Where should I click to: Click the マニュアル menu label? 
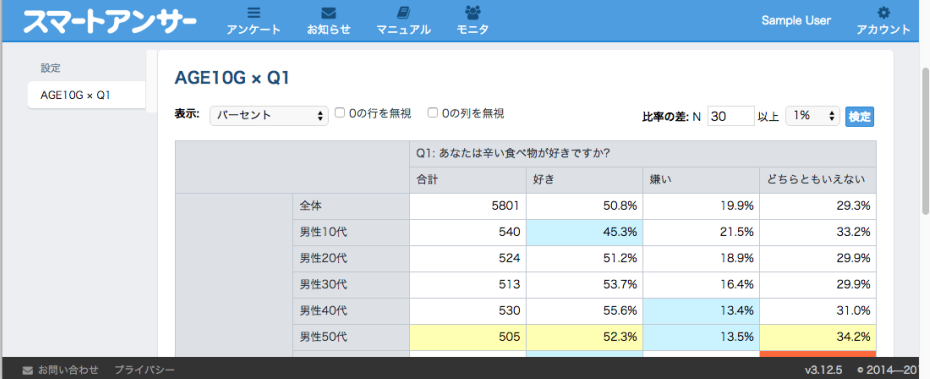click(403, 30)
